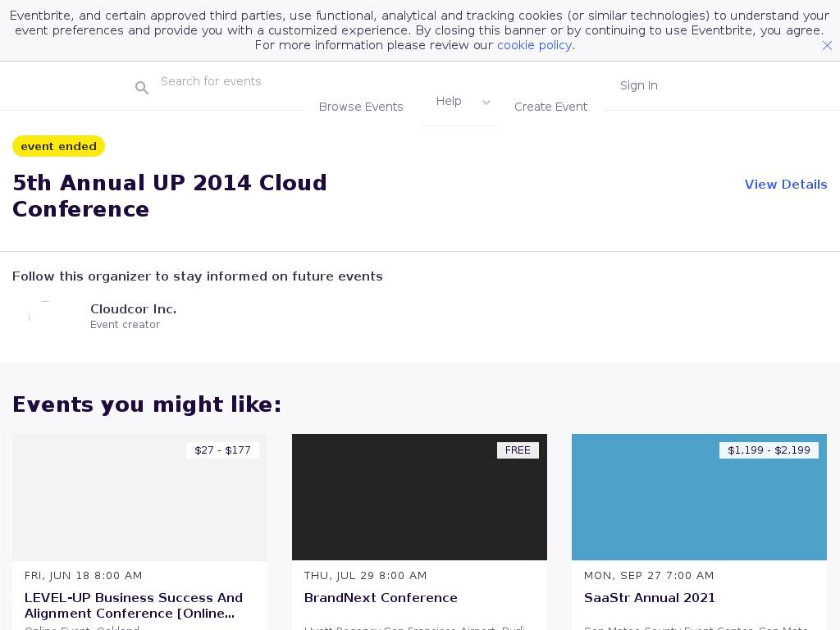Click Sign In
The height and width of the screenshot is (630, 840).
[638, 85]
